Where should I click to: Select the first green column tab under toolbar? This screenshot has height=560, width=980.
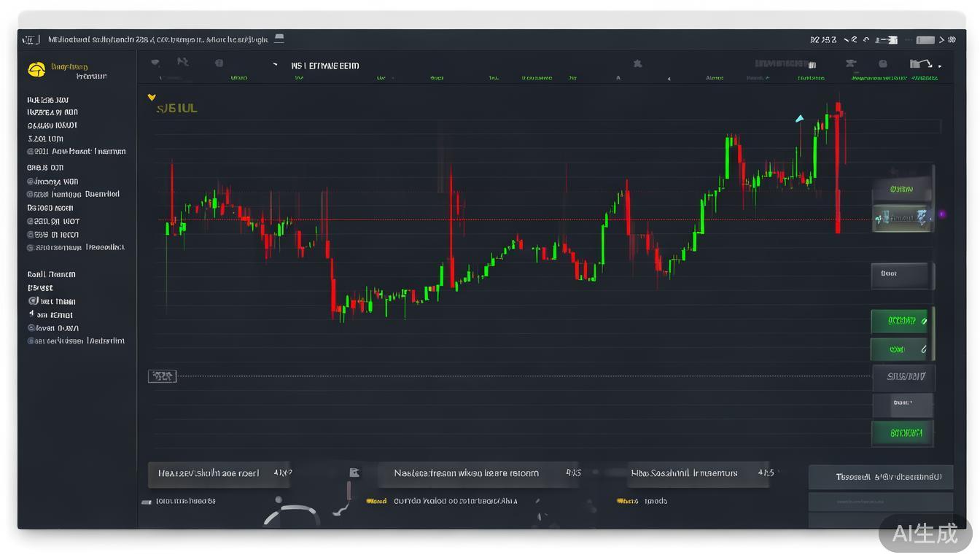click(238, 77)
